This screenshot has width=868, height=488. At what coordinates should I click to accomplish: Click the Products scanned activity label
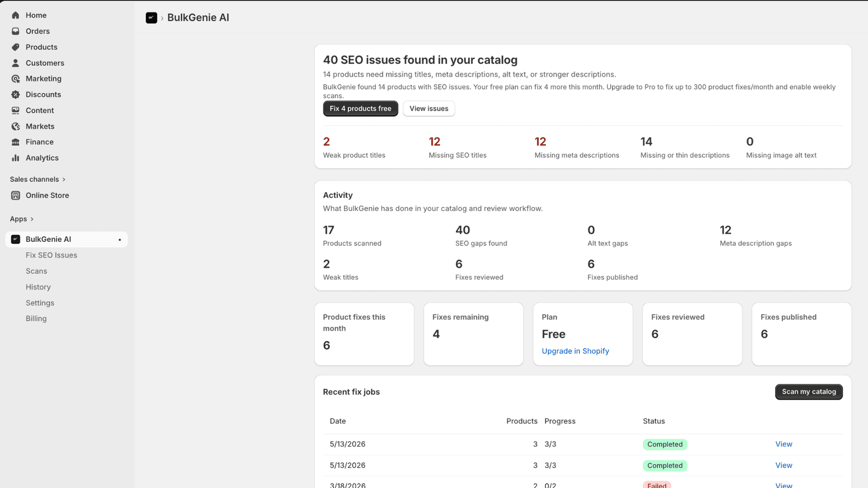pyautogui.click(x=352, y=243)
